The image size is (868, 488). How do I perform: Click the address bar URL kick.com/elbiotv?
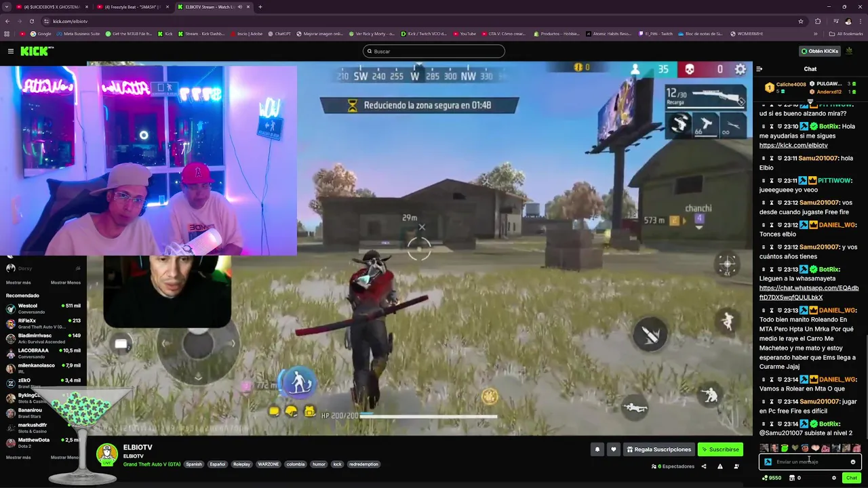click(70, 21)
